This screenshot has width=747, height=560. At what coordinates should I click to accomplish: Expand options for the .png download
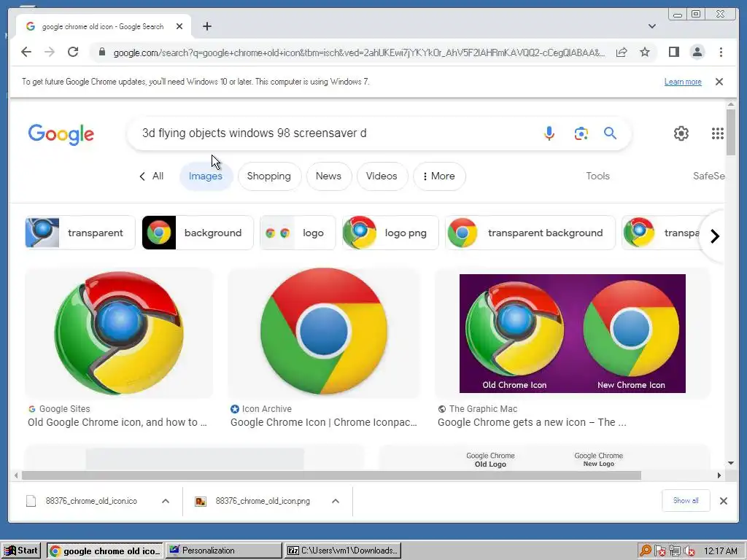(336, 501)
